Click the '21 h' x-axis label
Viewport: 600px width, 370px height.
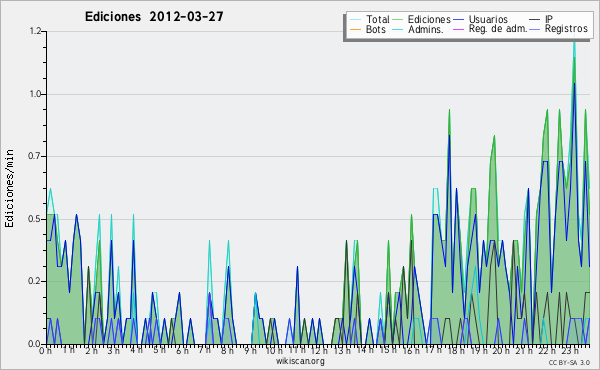tap(523, 351)
